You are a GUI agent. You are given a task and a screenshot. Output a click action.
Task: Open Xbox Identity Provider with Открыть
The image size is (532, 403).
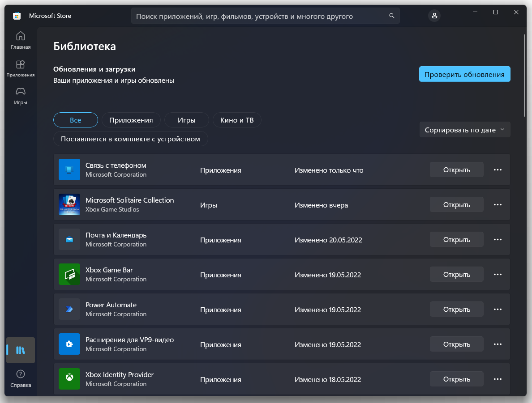[456, 379]
